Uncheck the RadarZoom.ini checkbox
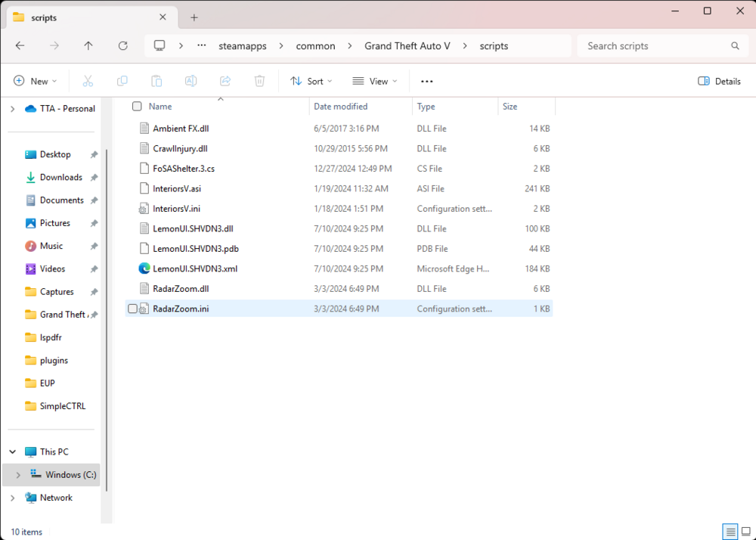Screen dimensions: 756x540 pyautogui.click(x=133, y=309)
